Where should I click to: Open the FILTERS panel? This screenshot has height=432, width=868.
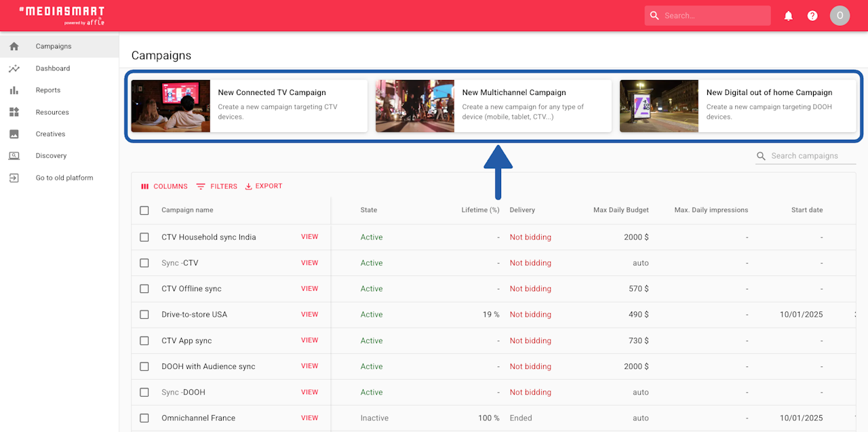tap(217, 186)
